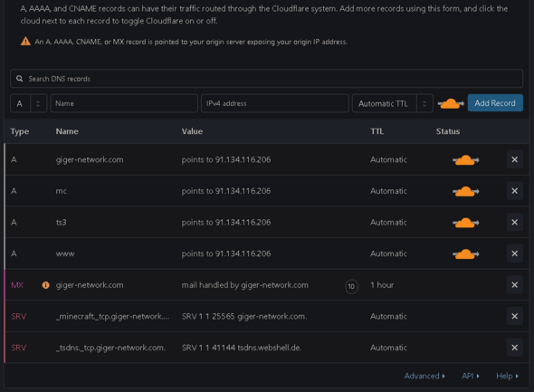Delete the ts3 A record
This screenshot has height=392, width=534.
click(515, 222)
